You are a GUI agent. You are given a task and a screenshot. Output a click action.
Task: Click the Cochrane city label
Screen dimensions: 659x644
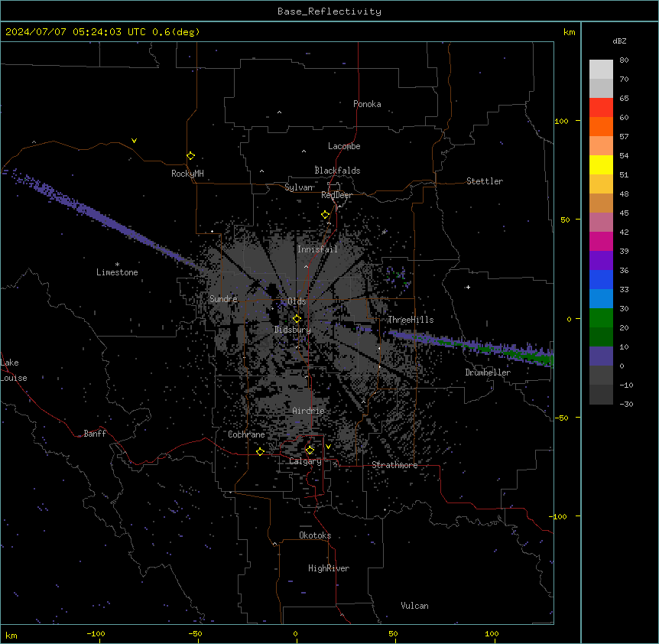click(246, 434)
